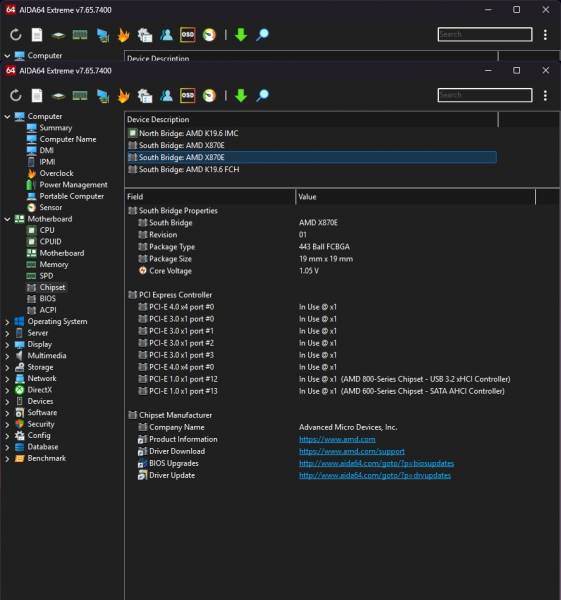561x600 pixels.
Task: Open AMD support driver download link
Action: pyautogui.click(x=352, y=452)
